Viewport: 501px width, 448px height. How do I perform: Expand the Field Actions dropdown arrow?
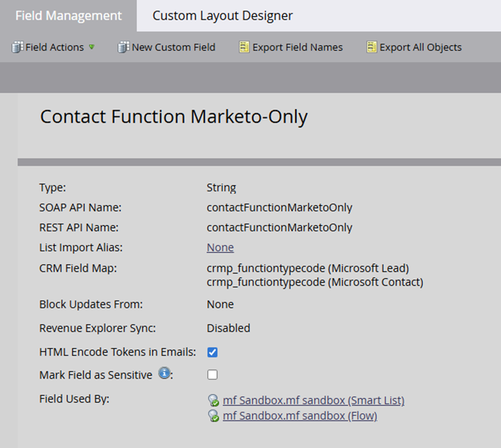pos(91,47)
